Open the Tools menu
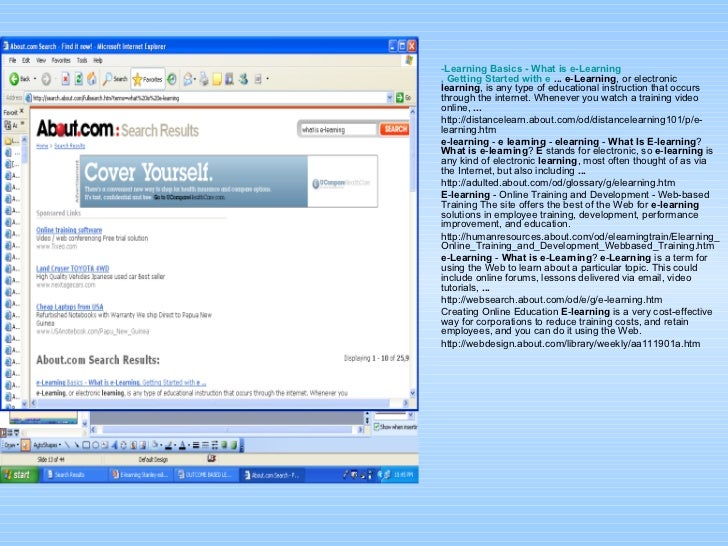 coord(82,60)
